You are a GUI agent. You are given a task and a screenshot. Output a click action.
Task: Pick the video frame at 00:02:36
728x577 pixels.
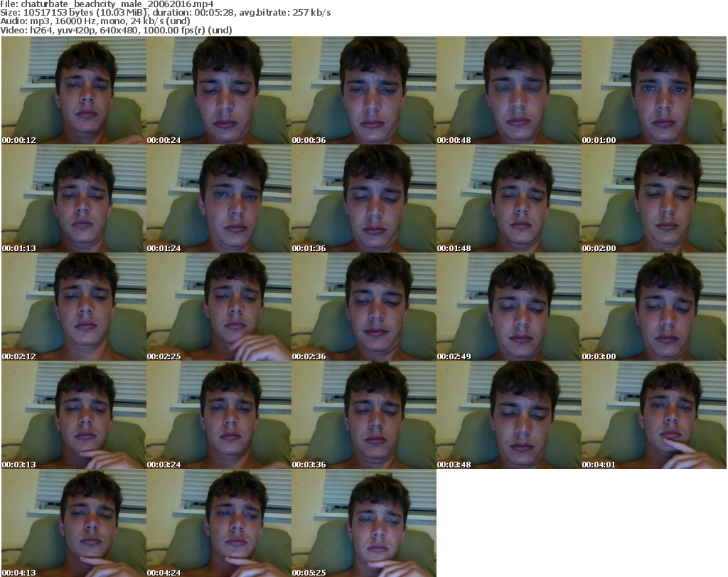[364, 307]
